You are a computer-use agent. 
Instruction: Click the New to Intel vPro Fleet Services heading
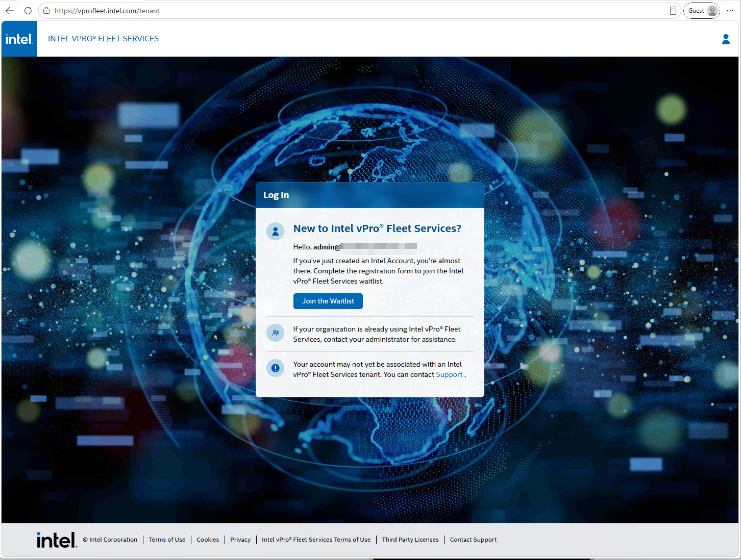tap(377, 228)
